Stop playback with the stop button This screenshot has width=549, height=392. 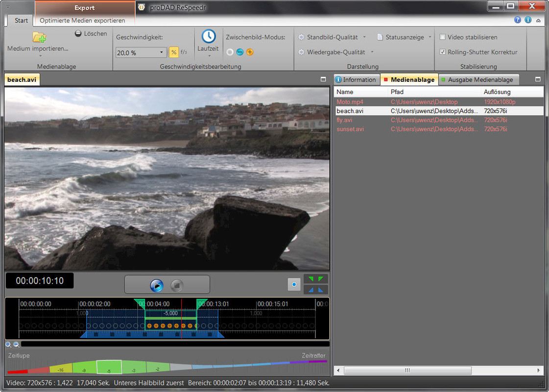[x=177, y=285]
